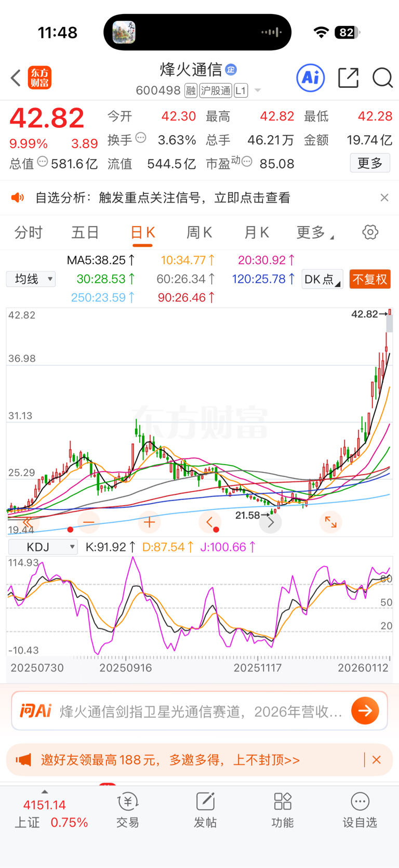Viewport: 399px width, 868px height.
Task: Tap the 250:23.59 moving average value
Action: point(103,298)
